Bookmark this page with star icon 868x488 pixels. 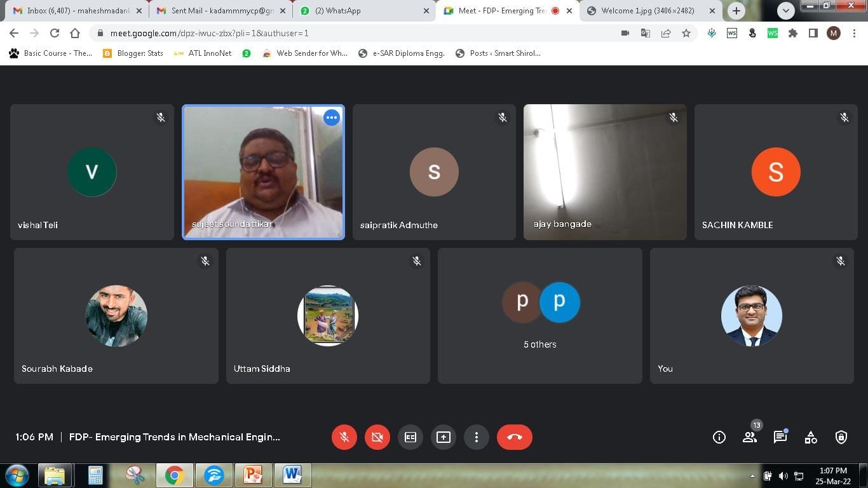point(686,34)
